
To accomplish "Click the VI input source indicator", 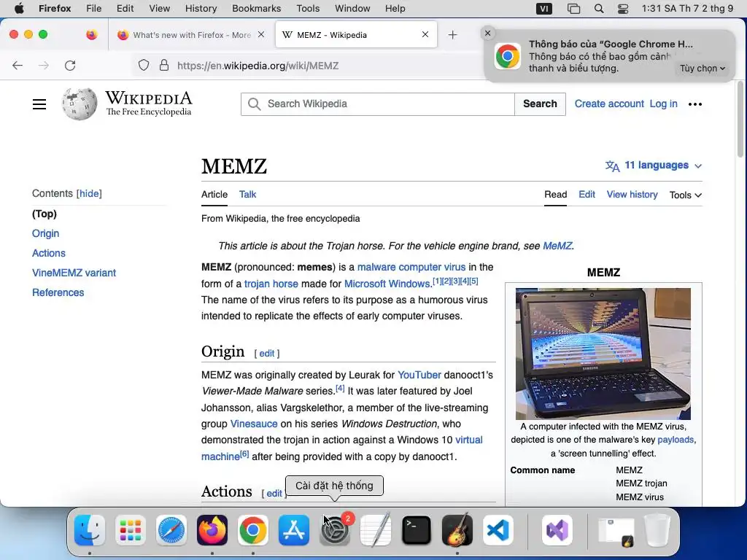I will (x=544, y=9).
